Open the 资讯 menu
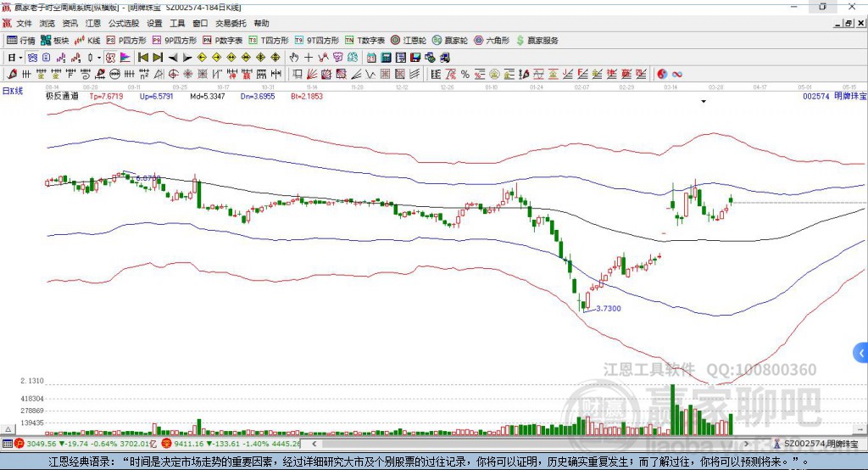Image resolution: width=868 pixels, height=470 pixels. 70,23
